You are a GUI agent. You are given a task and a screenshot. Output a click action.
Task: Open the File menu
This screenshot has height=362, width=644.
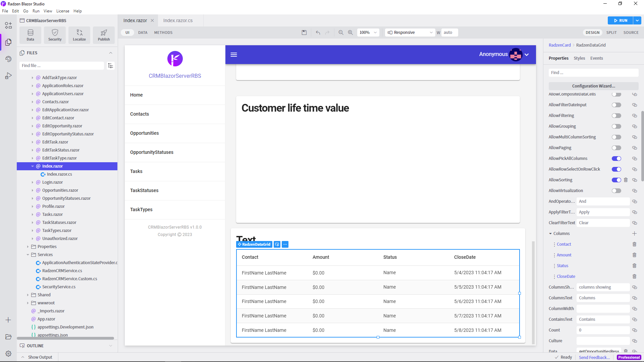tap(5, 11)
